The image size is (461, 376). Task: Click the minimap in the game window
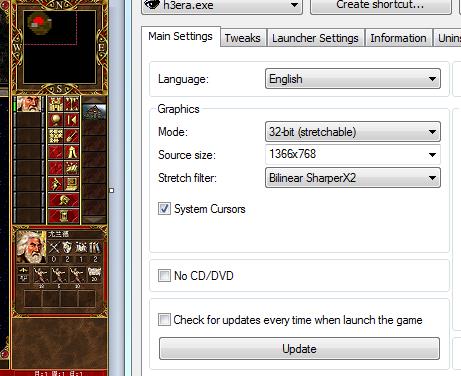coord(60,46)
